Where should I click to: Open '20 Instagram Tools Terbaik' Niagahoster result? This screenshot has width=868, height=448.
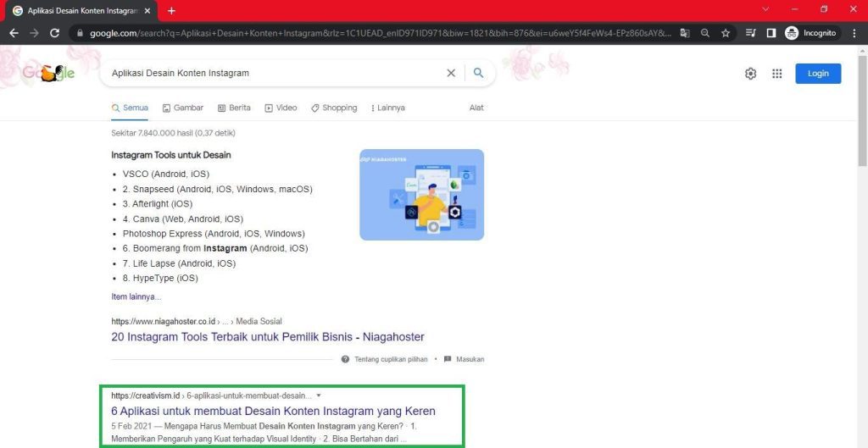[x=268, y=337]
